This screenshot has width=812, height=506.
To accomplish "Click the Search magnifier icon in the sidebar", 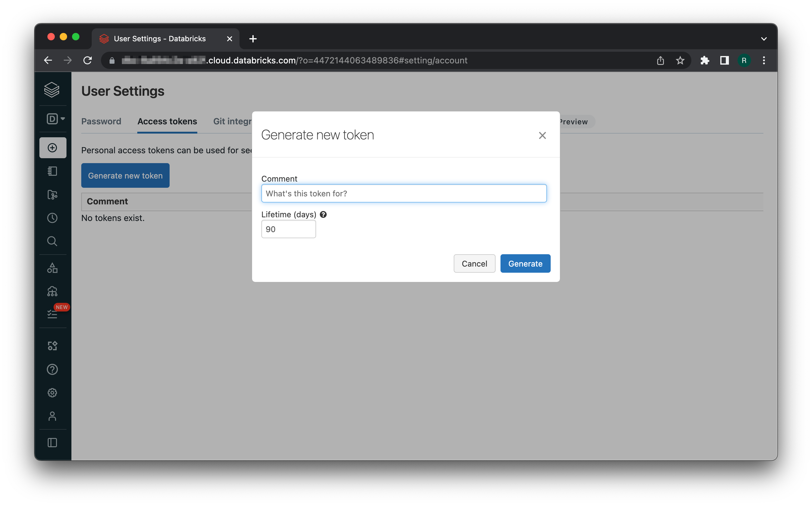I will pos(52,241).
